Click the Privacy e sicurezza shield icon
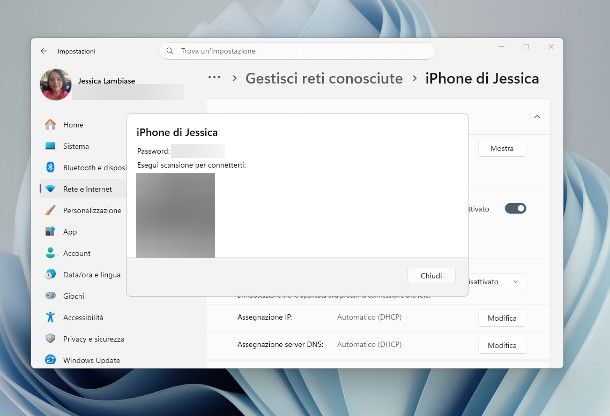Image resolution: width=610 pixels, height=416 pixels. (x=50, y=339)
